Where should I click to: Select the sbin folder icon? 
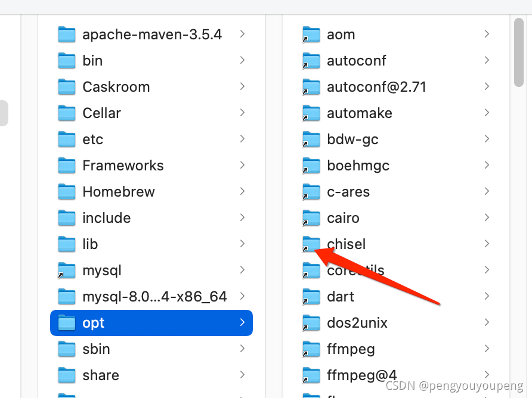(x=67, y=349)
